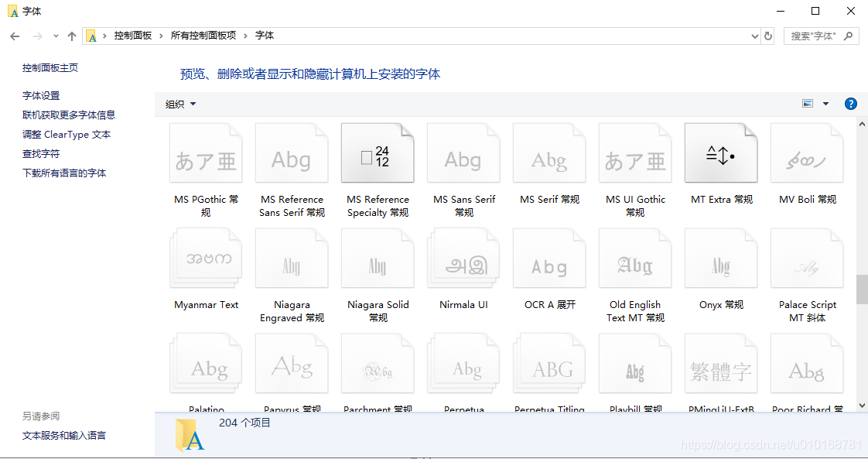
Task: Select the MS UI Gothic font icon
Action: click(x=635, y=153)
